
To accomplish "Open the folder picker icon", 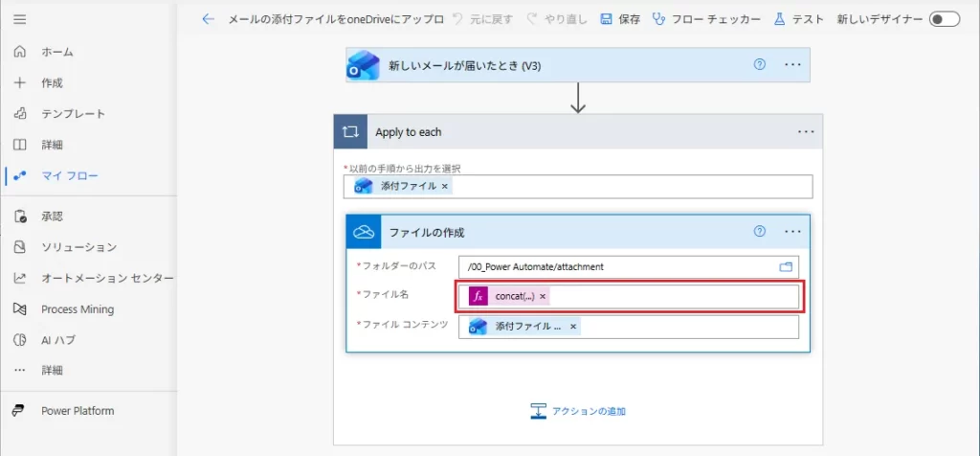I will [786, 267].
